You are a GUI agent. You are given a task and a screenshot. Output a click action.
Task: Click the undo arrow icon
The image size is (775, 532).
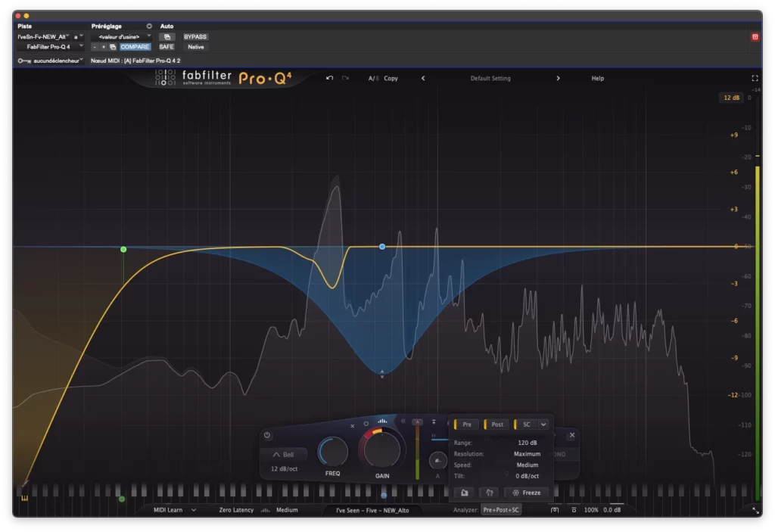click(x=330, y=78)
